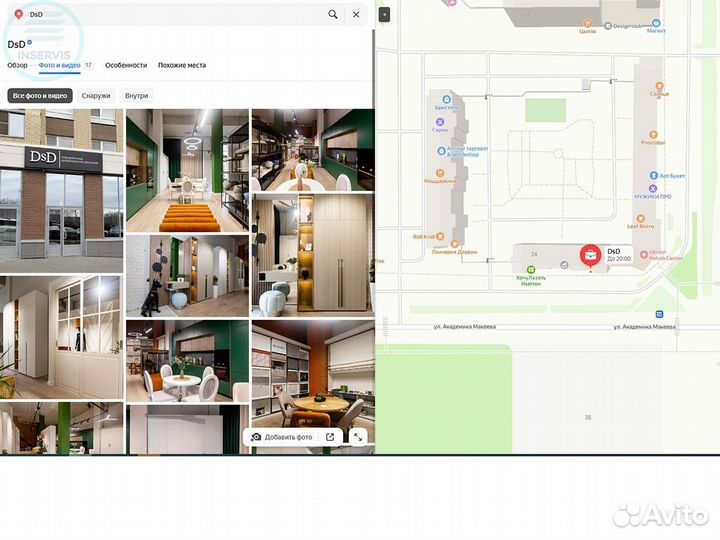Switch to the Обзор tab

pyautogui.click(x=18, y=65)
